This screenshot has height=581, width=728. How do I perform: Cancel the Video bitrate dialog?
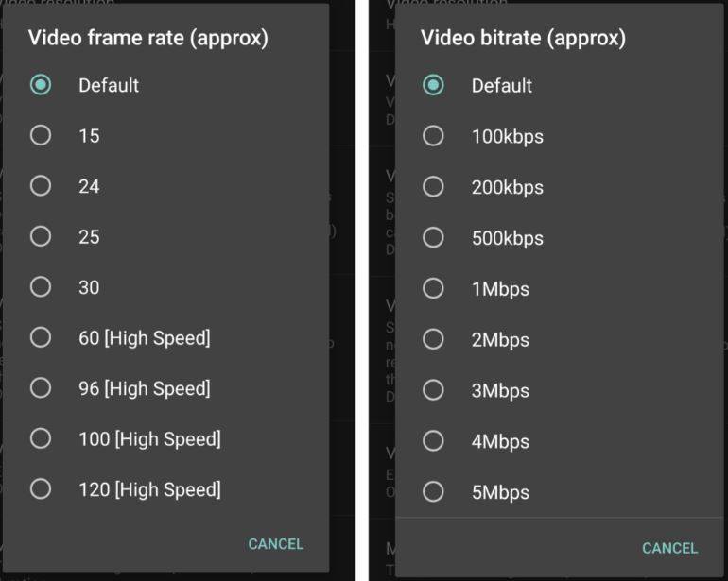click(x=669, y=548)
